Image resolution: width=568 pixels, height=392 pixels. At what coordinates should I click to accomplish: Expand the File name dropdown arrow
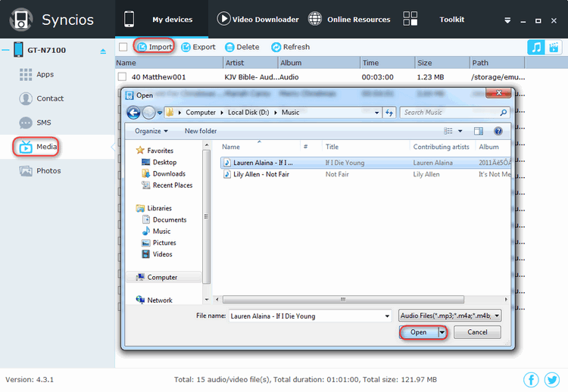[x=387, y=316]
